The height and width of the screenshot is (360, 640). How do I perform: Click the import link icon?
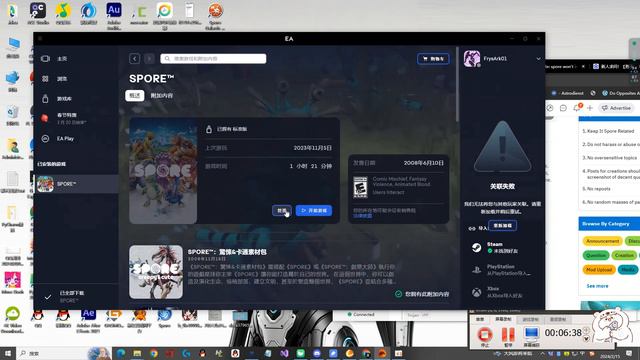point(472,229)
